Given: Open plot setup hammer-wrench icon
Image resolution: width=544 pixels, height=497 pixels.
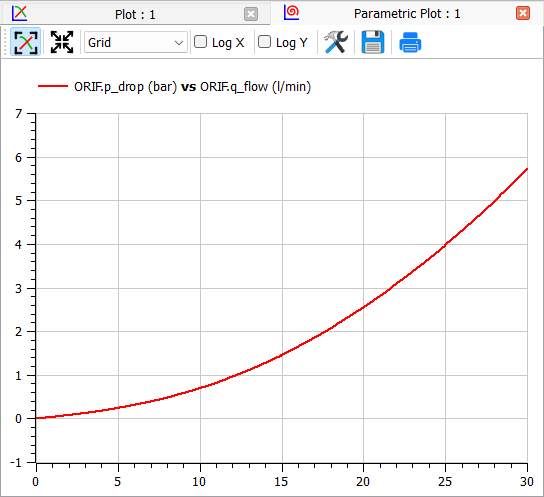Looking at the screenshot, I should point(335,42).
